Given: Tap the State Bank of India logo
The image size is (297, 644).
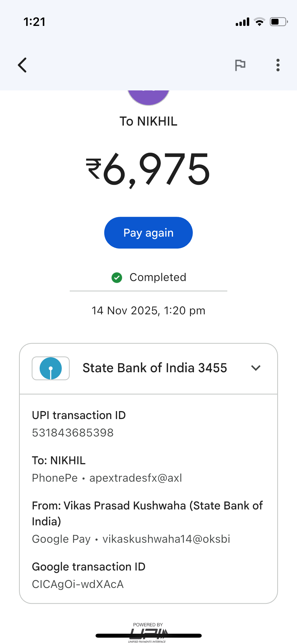Looking at the screenshot, I should [x=51, y=368].
